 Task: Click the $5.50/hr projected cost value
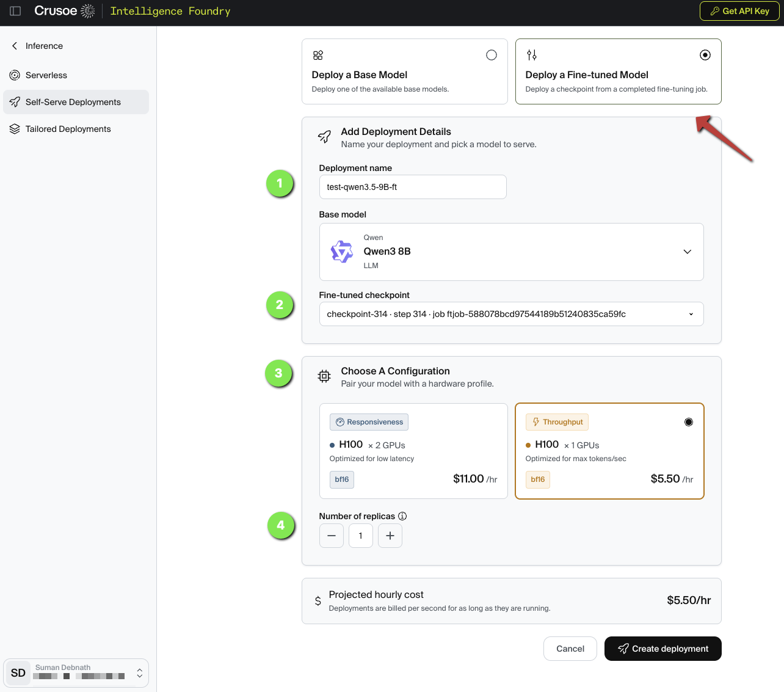(689, 600)
